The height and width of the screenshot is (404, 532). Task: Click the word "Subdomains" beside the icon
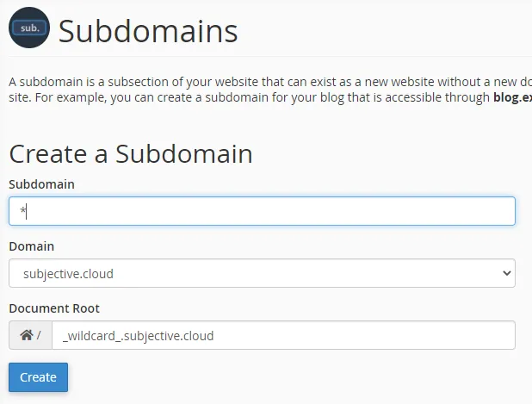(x=147, y=32)
